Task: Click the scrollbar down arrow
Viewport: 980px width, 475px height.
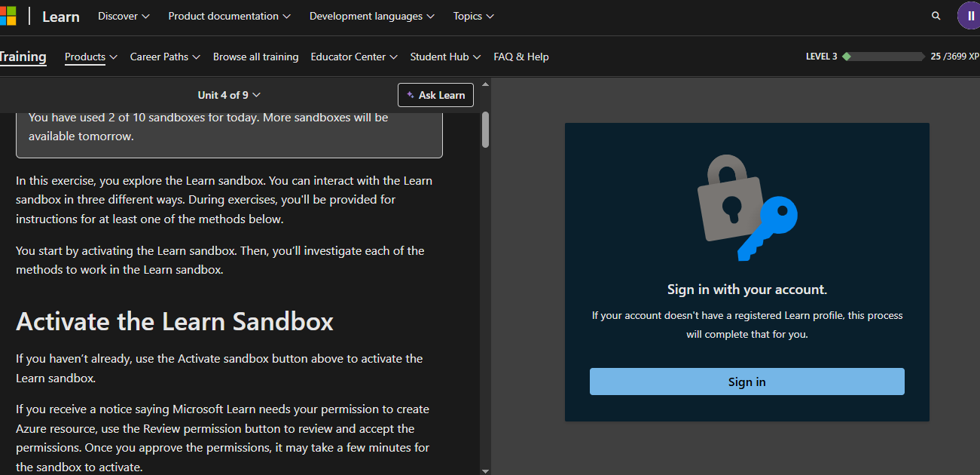Action: point(485,470)
